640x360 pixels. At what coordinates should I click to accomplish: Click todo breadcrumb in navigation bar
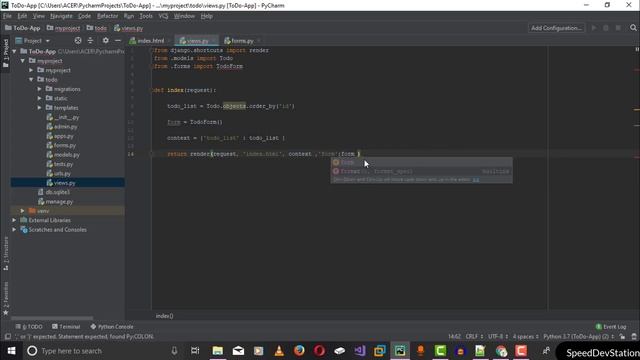coord(97,28)
